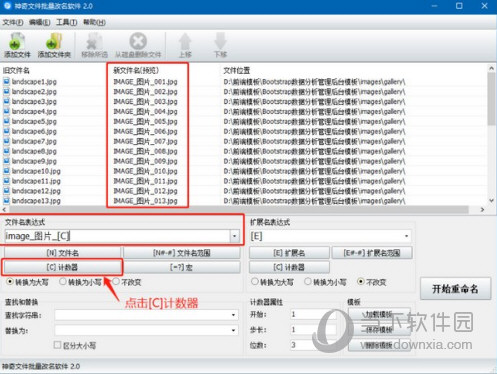Click the find string input field
The width and height of the screenshot is (497, 374).
coord(142,315)
